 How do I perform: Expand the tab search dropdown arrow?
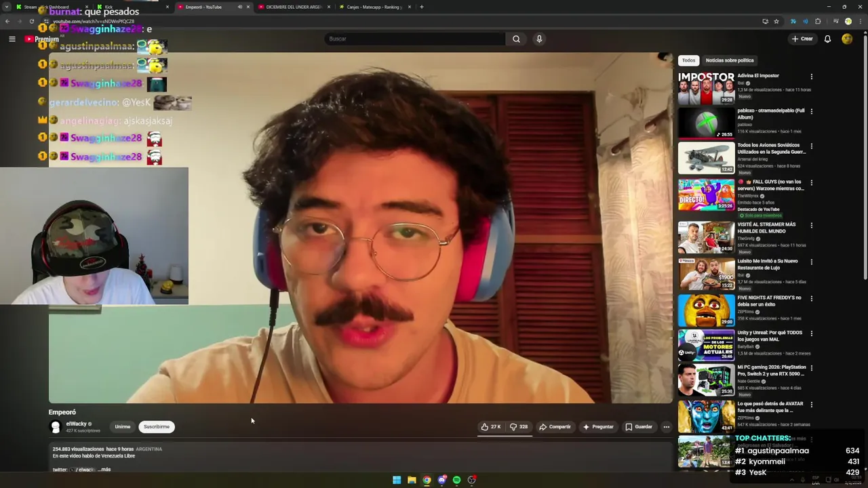point(7,7)
